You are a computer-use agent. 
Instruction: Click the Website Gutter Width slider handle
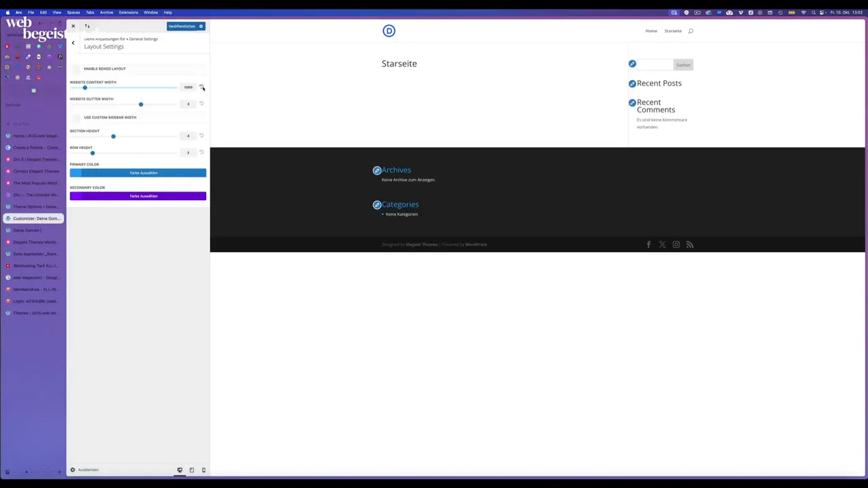tap(140, 104)
